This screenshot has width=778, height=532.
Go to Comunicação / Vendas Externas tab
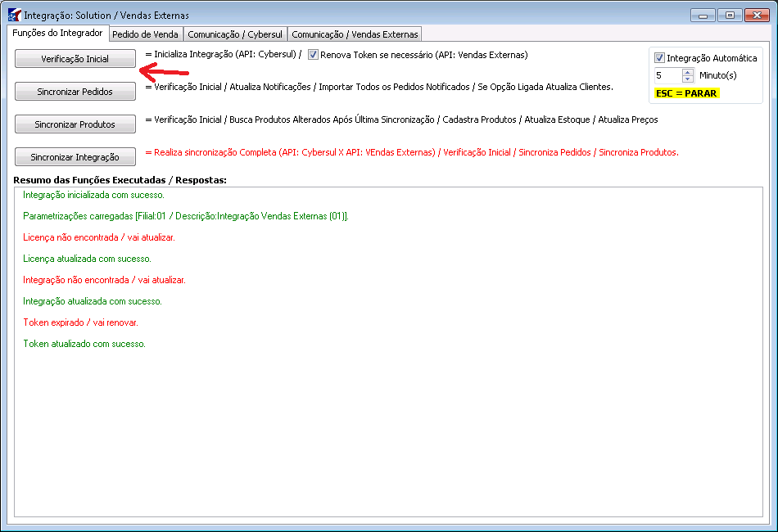355,34
